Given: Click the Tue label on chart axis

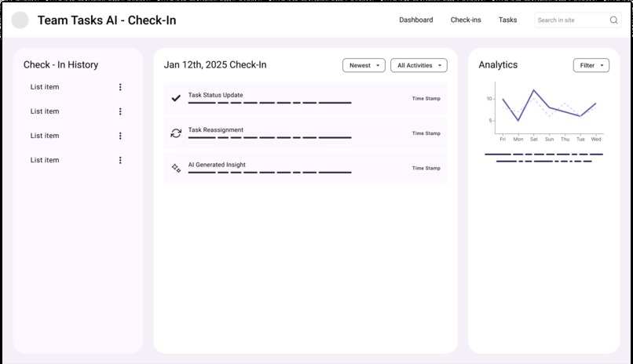Looking at the screenshot, I should [580, 139].
